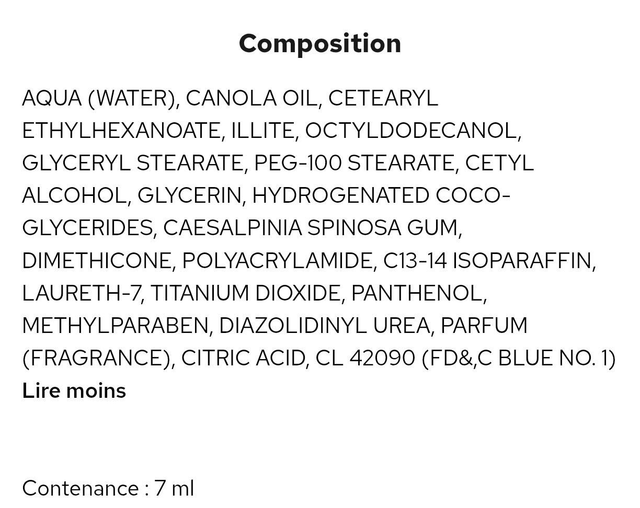Click the AQUA (WATER) ingredient
640x508 pixels.
click(x=98, y=99)
